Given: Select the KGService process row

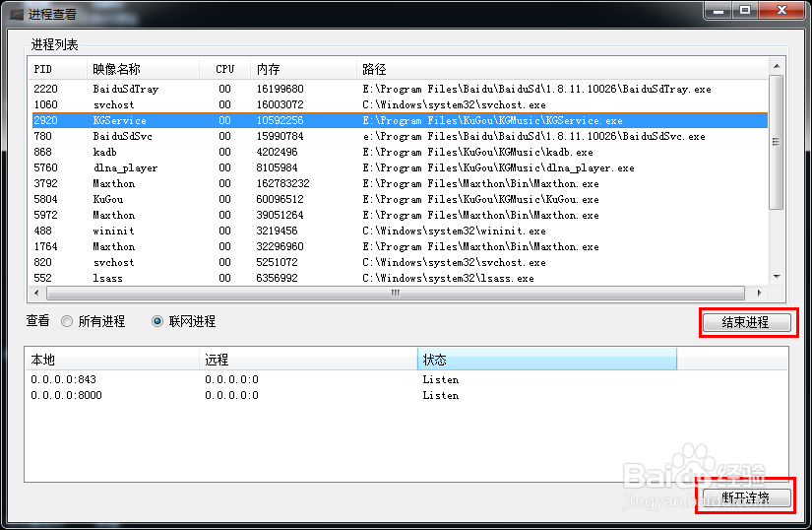Looking at the screenshot, I should [x=400, y=120].
